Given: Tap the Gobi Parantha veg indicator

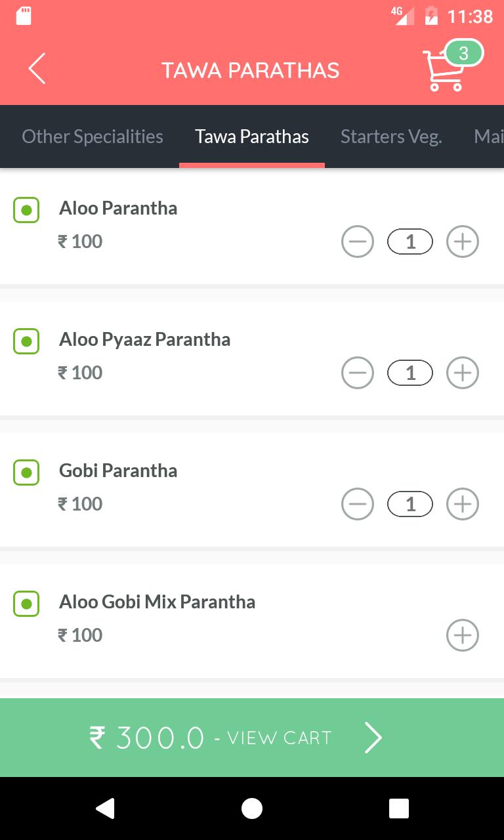Looking at the screenshot, I should [x=26, y=472].
